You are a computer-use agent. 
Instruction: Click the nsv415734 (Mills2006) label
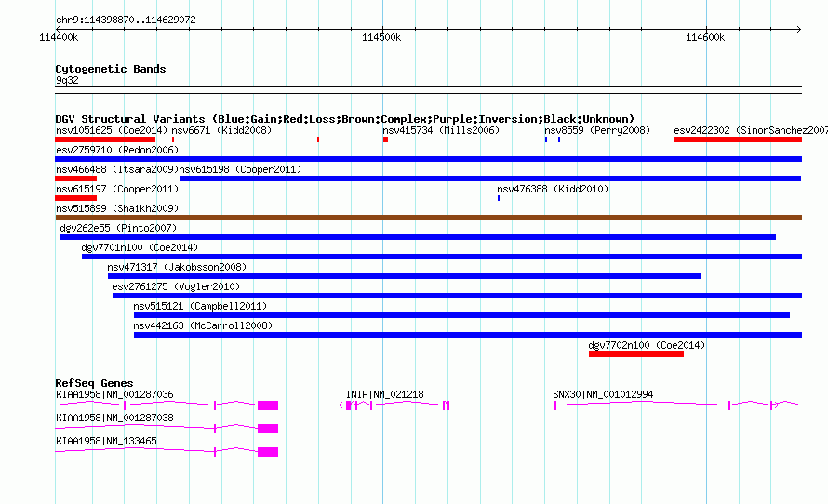[441, 130]
